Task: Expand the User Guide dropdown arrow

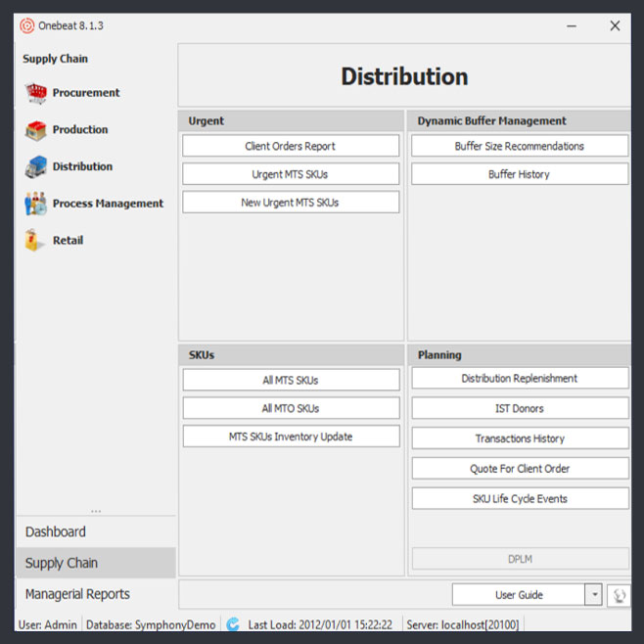Action: tap(593, 595)
